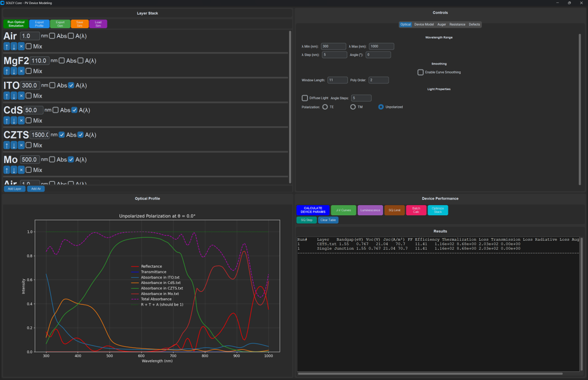Click Calculate Device Params
Screen dimensions: 588x380
[x=312, y=210]
